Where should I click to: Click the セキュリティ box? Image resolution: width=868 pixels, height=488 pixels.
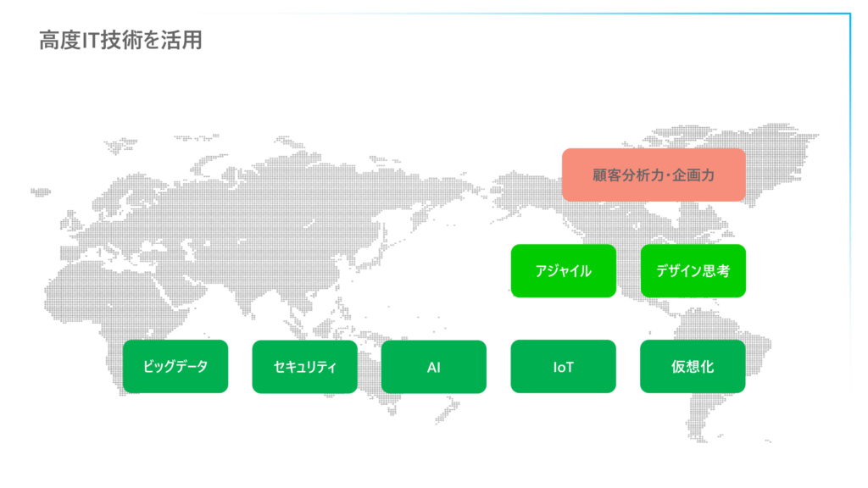point(304,367)
